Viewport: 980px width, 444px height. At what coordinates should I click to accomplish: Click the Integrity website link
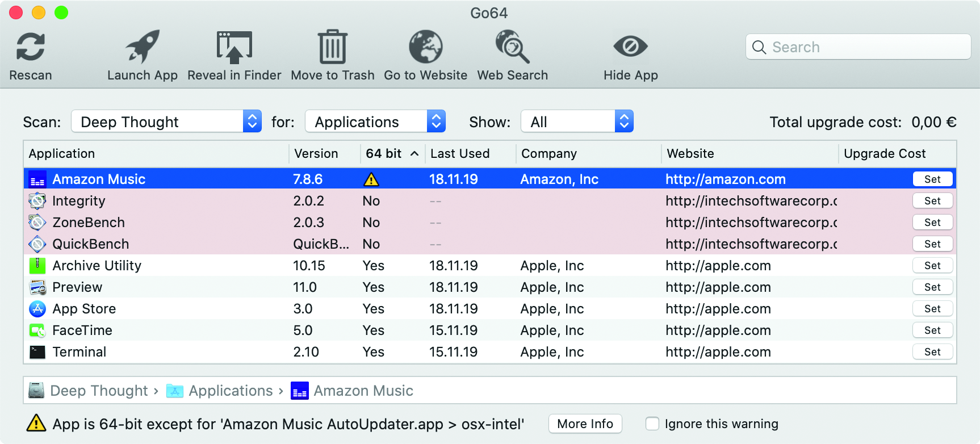(751, 201)
